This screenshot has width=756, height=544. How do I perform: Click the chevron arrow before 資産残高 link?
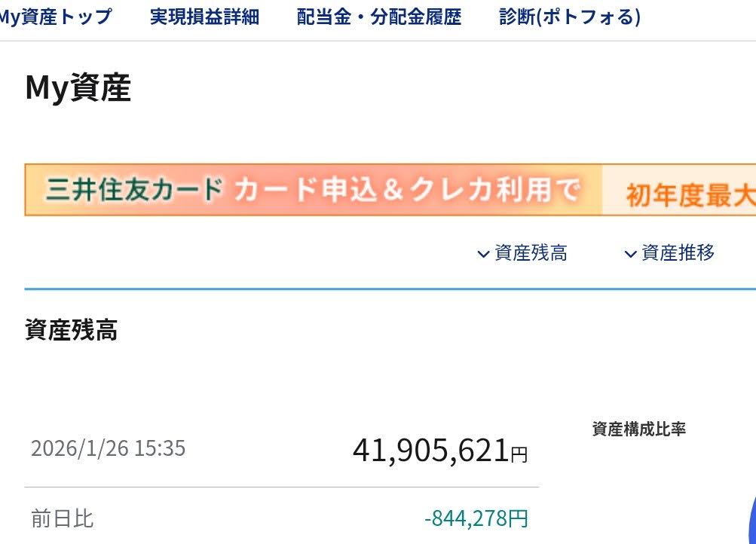pos(483,254)
